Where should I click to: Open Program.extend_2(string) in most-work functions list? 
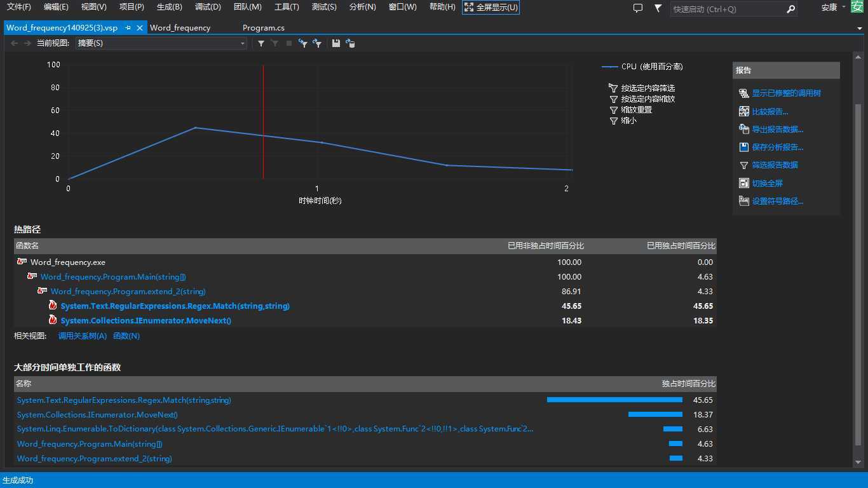(x=94, y=458)
